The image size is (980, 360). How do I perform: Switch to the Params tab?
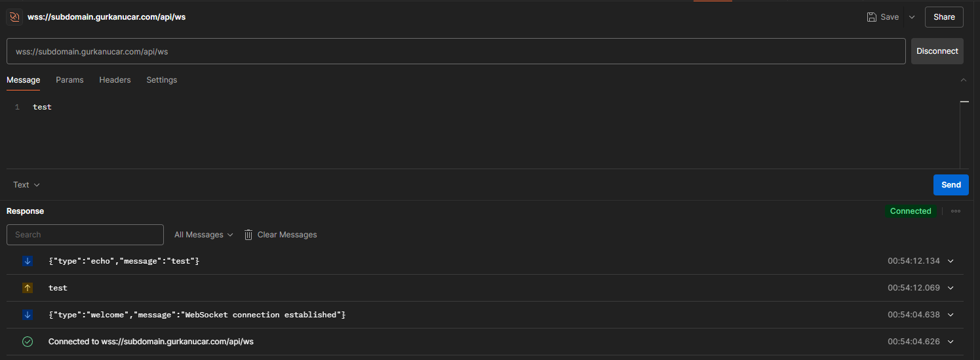click(69, 80)
